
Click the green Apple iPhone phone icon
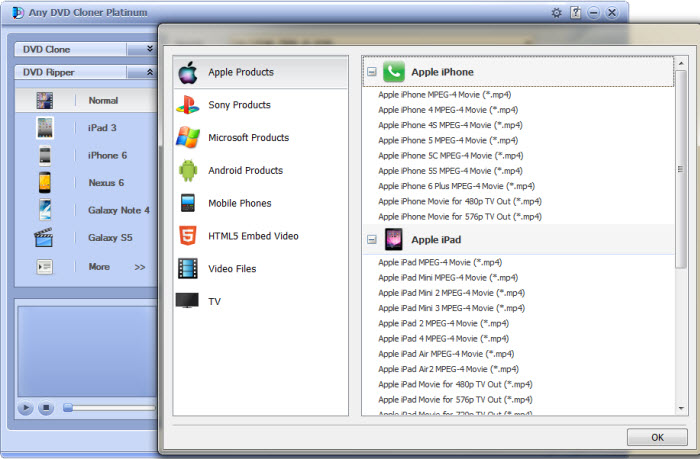(x=394, y=71)
